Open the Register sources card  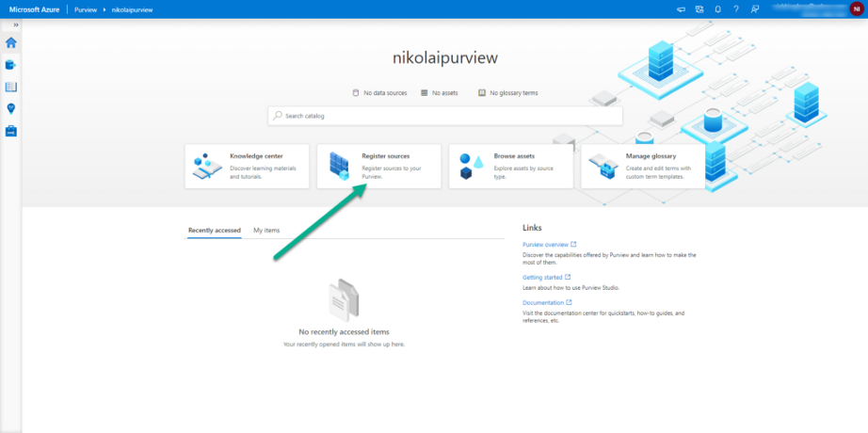tap(378, 166)
